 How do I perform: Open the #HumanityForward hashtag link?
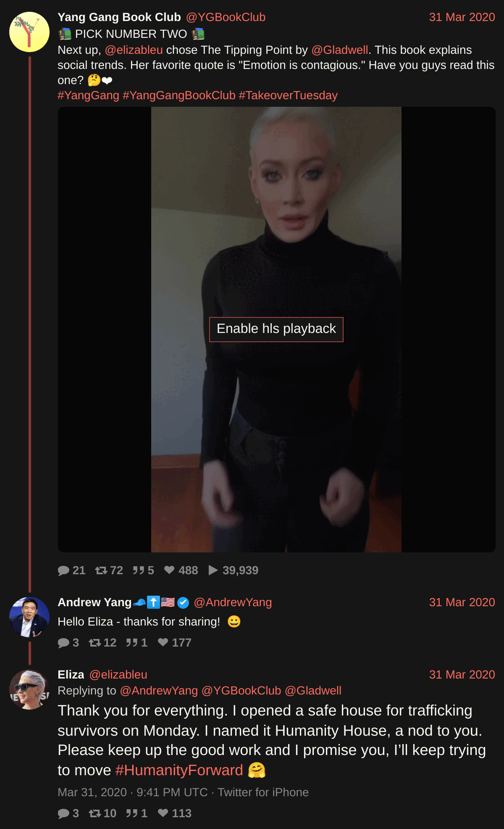179,770
